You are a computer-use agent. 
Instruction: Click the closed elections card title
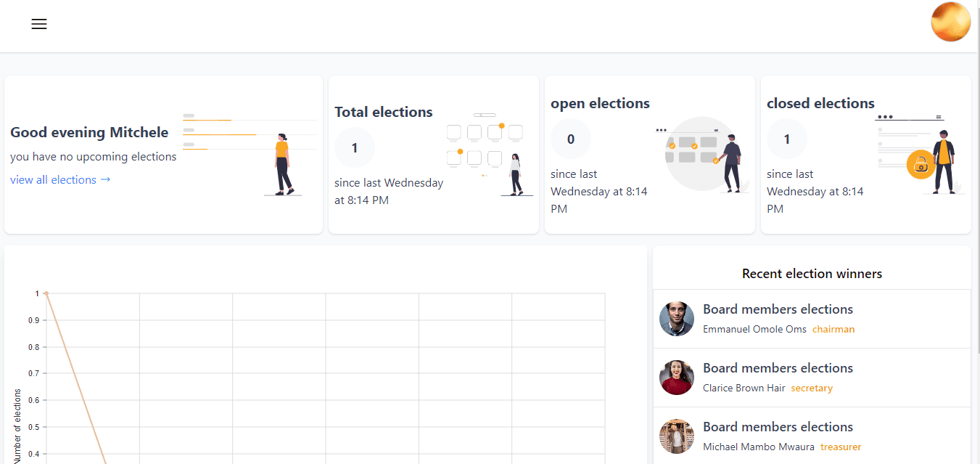pos(820,103)
